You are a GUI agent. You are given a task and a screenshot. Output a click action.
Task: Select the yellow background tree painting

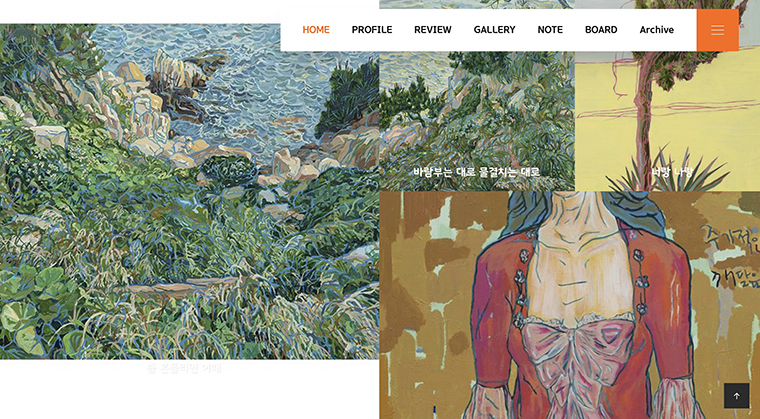(667, 121)
